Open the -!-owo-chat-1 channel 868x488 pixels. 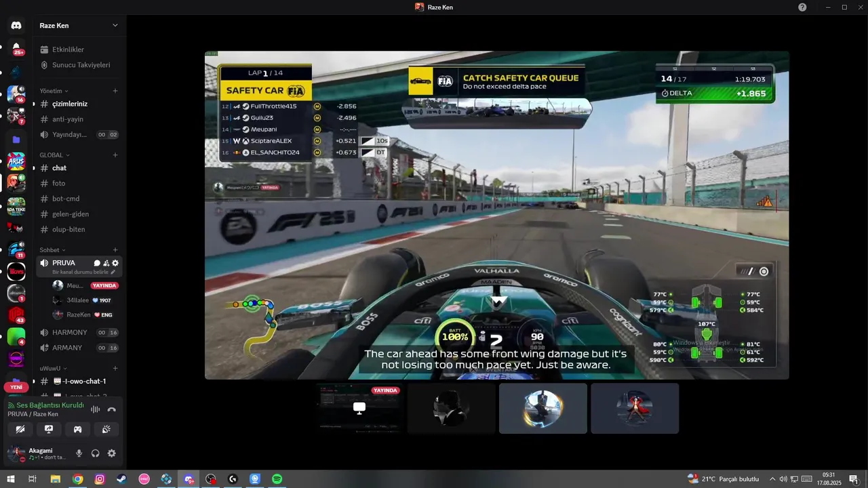coord(80,381)
